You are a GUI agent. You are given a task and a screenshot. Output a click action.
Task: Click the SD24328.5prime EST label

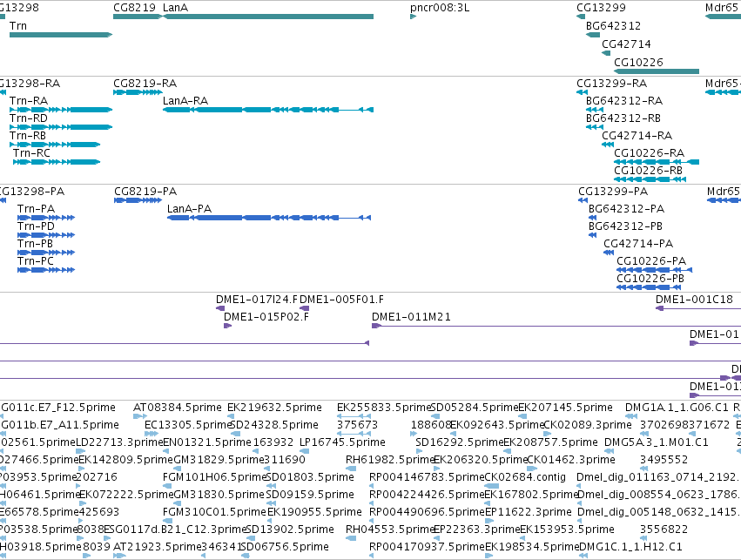click(x=274, y=425)
